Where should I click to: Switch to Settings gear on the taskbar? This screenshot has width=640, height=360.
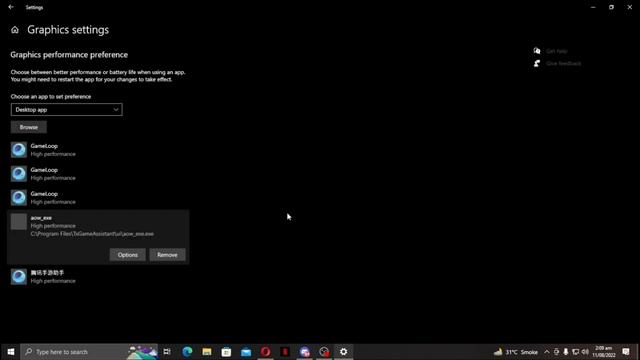pos(344,351)
